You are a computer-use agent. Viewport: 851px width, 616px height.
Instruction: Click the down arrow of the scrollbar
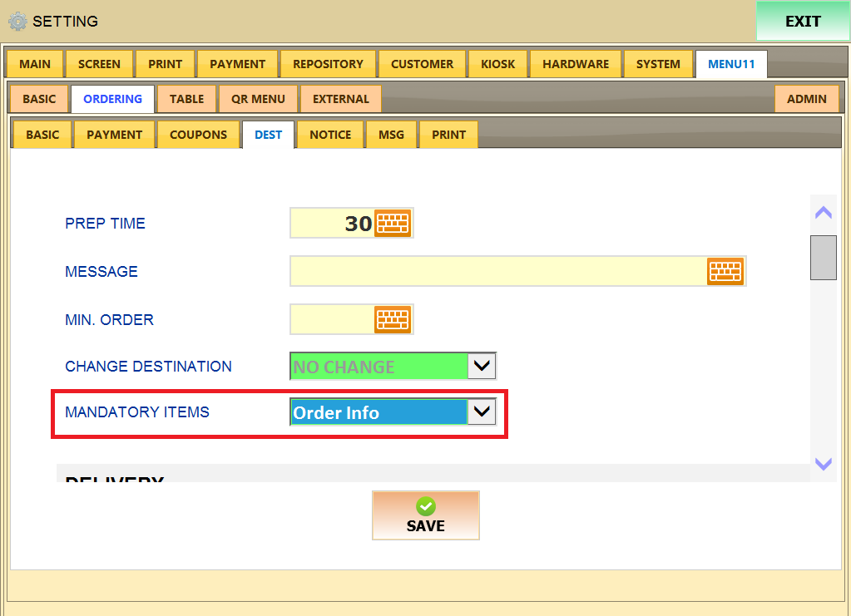pos(824,464)
